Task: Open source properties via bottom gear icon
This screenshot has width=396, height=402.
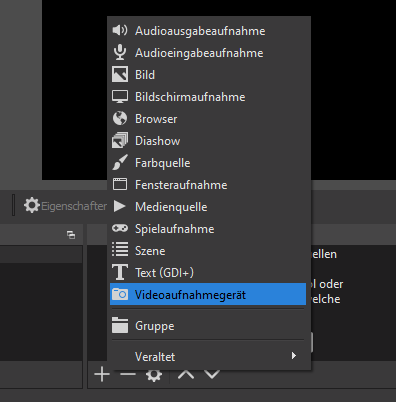Action: pos(154,375)
